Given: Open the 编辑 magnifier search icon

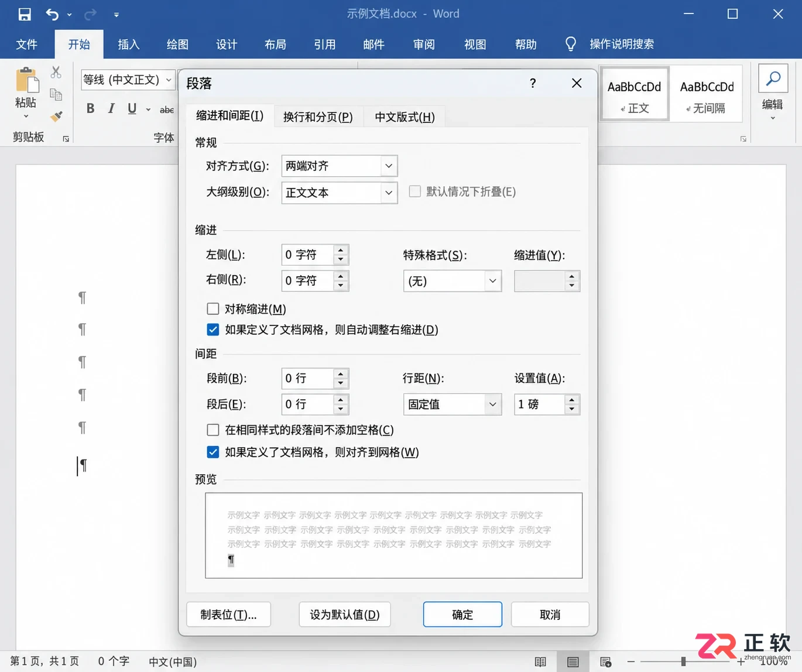Looking at the screenshot, I should pos(773,78).
